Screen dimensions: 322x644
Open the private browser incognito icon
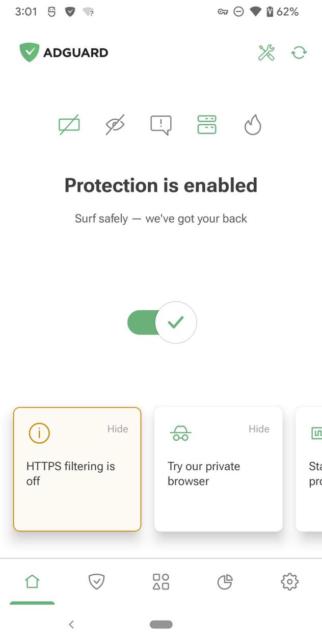tap(180, 433)
